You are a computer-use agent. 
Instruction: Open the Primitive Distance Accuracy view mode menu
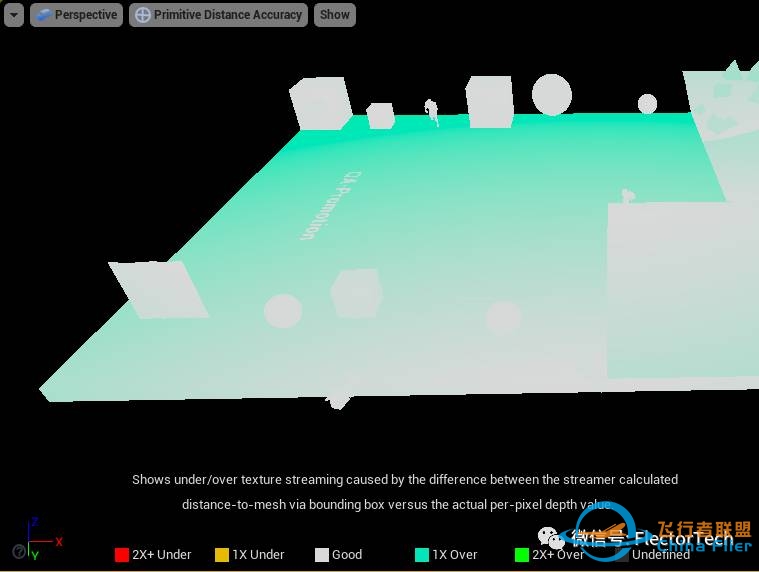[218, 15]
